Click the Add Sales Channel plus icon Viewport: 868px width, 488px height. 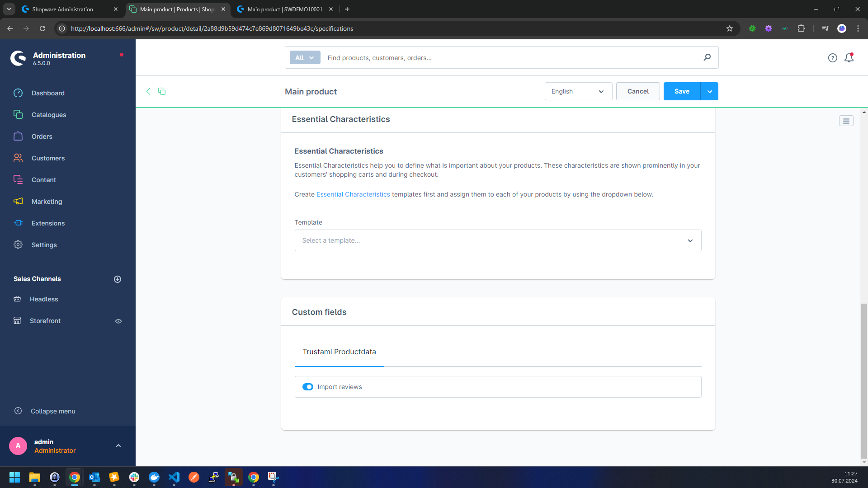point(118,279)
